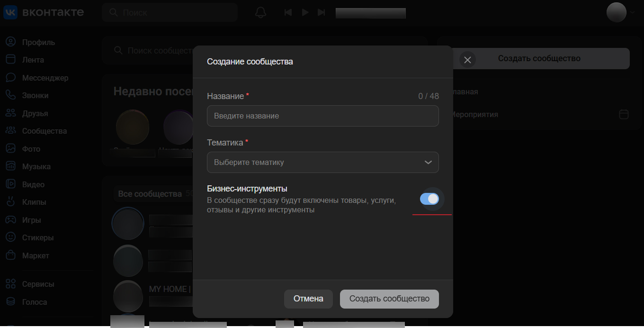The image size is (644, 328).
Task: Open Игры from sidebar
Action: point(31,220)
